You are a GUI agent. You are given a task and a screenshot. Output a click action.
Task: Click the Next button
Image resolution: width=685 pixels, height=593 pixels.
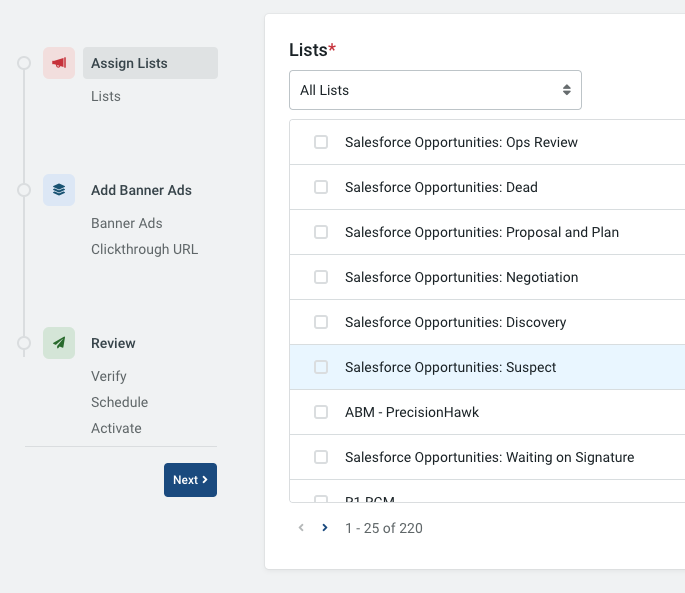[190, 480]
